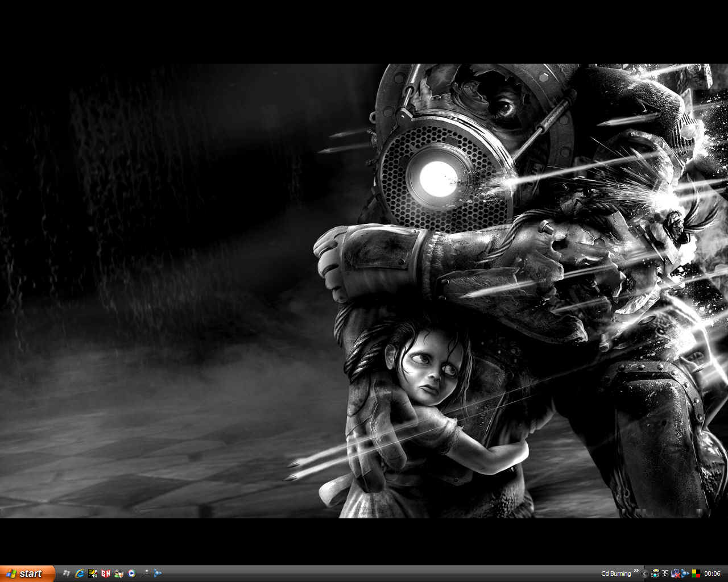Screen dimensions: 728x582
Task: Click the 00:06 system clock
Action: [712, 573]
